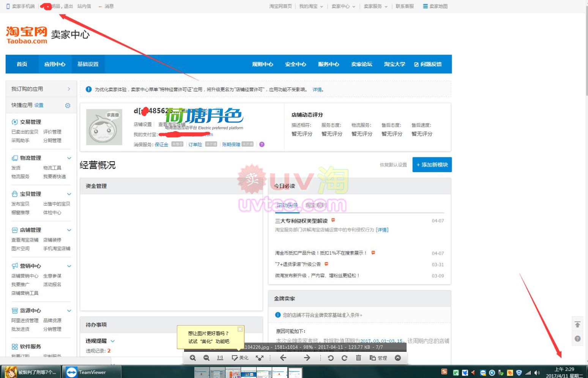Rotate image clockwise in viewer toolbar

344,358
